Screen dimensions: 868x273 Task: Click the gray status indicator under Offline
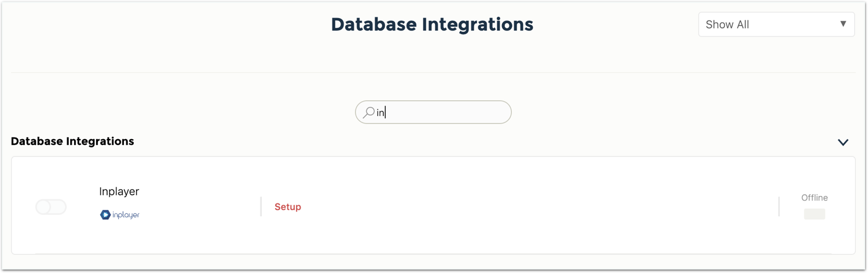click(x=814, y=214)
